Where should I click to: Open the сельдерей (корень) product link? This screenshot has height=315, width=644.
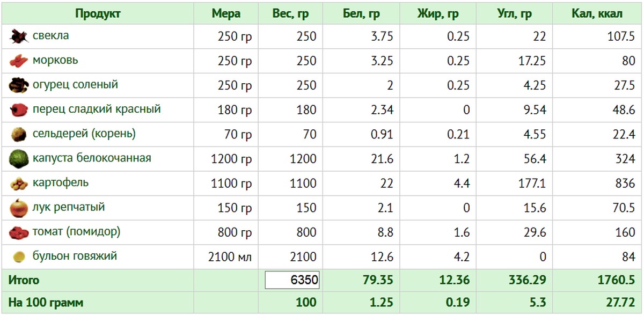click(84, 134)
